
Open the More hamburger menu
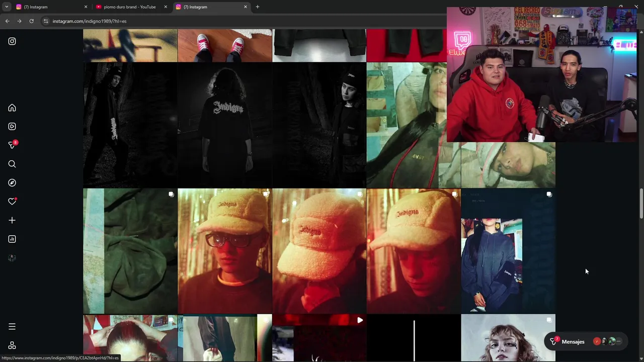pyautogui.click(x=12, y=327)
